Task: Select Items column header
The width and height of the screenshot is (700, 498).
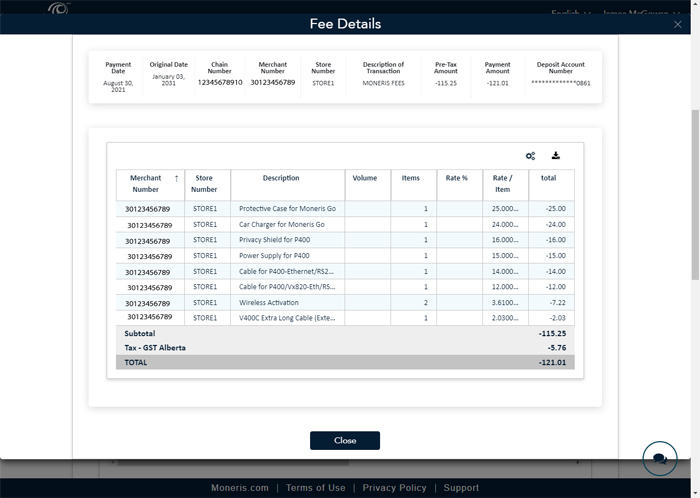Action: (414, 185)
